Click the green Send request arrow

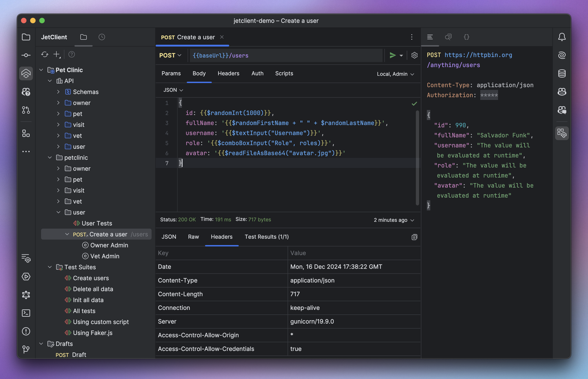tap(393, 55)
